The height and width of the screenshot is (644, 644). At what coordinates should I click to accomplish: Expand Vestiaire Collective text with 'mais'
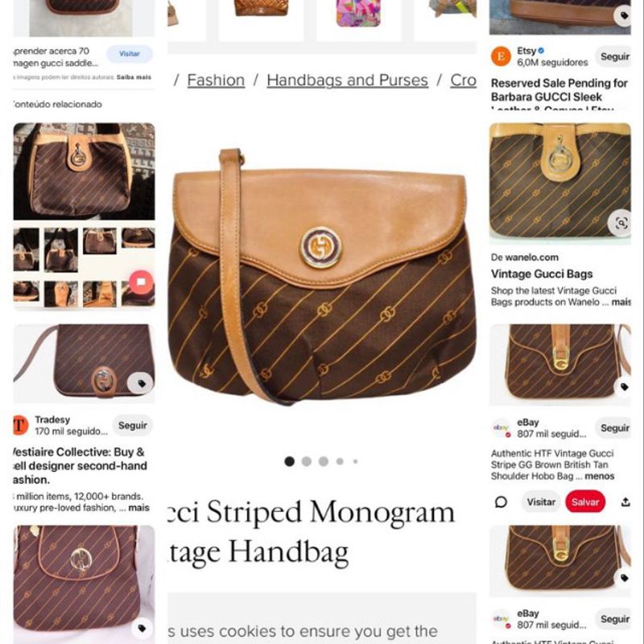click(x=138, y=508)
